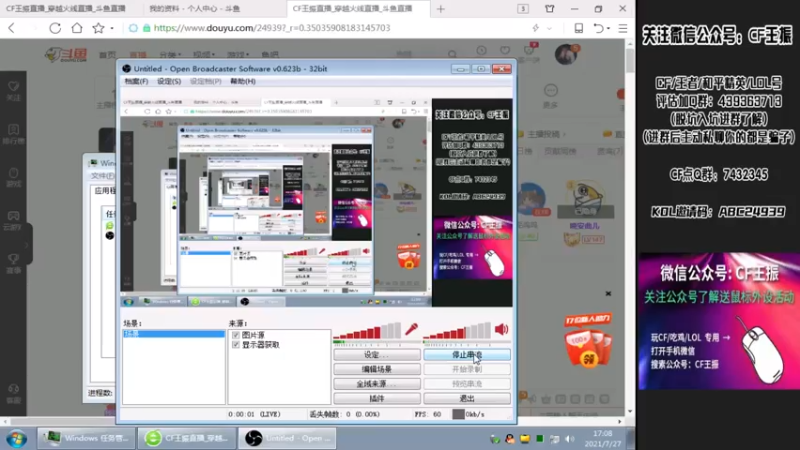This screenshot has width=800, height=450.
Task: Click the browser horizontal scrollbar
Action: click(x=312, y=421)
